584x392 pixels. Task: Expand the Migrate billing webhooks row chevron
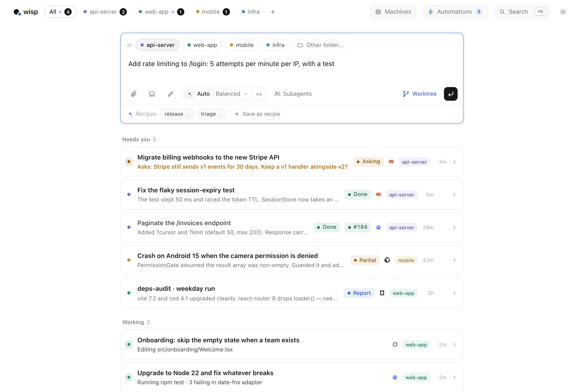(x=454, y=162)
